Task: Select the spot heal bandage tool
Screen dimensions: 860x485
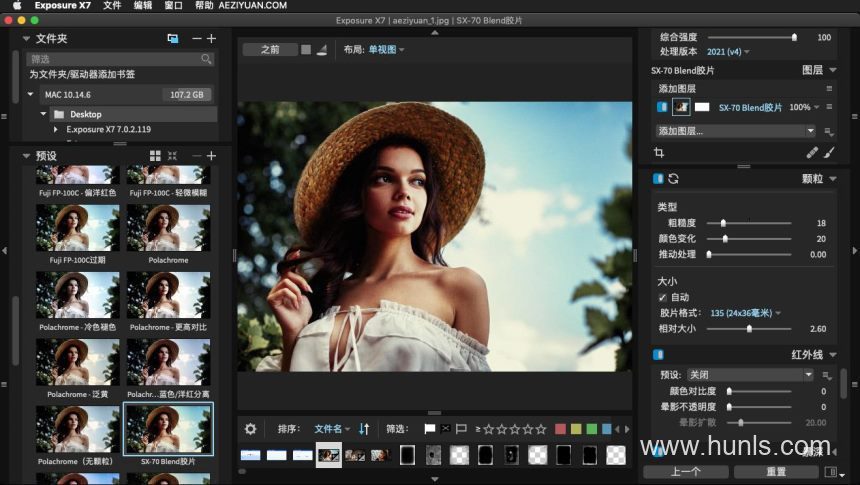Action: pos(812,153)
